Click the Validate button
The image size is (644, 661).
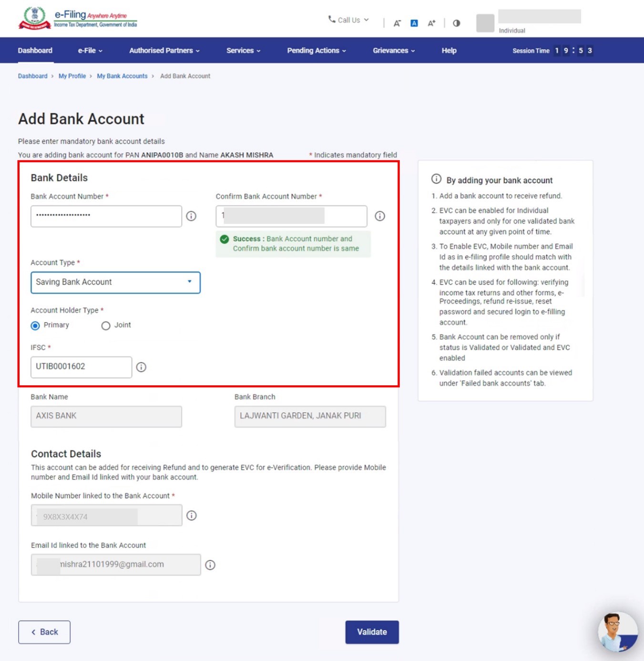[x=372, y=632]
